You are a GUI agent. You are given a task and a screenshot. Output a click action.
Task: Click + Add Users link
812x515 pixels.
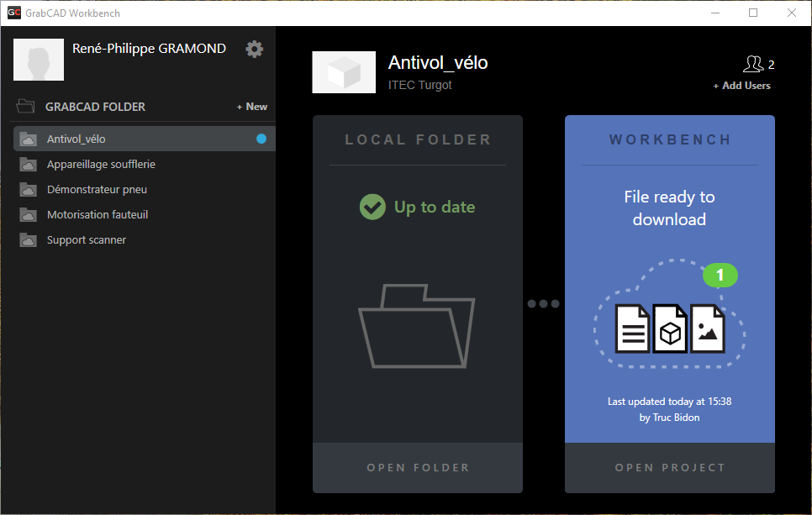tap(741, 86)
